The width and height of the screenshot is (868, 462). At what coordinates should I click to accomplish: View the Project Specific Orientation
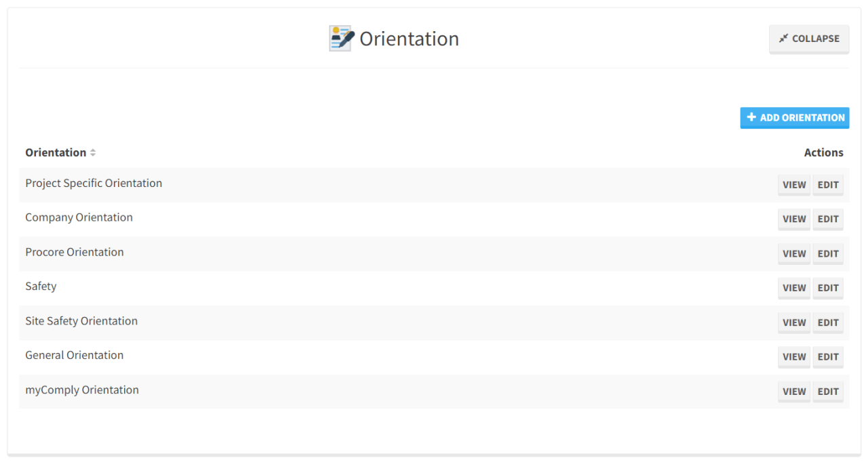tap(793, 184)
